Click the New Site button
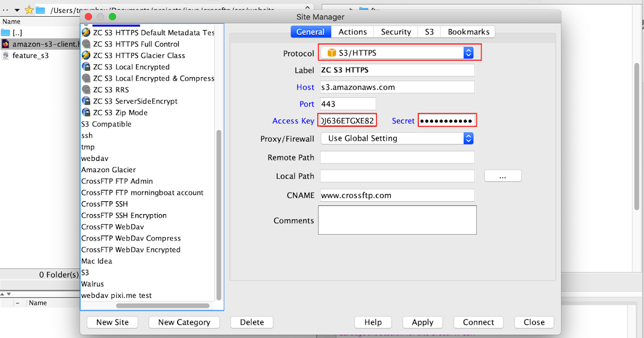Image resolution: width=644 pixels, height=338 pixels. click(112, 322)
